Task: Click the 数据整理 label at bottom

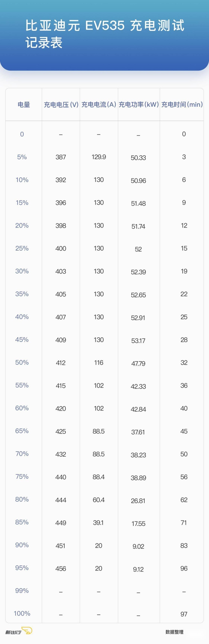Action: pyautogui.click(x=174, y=632)
